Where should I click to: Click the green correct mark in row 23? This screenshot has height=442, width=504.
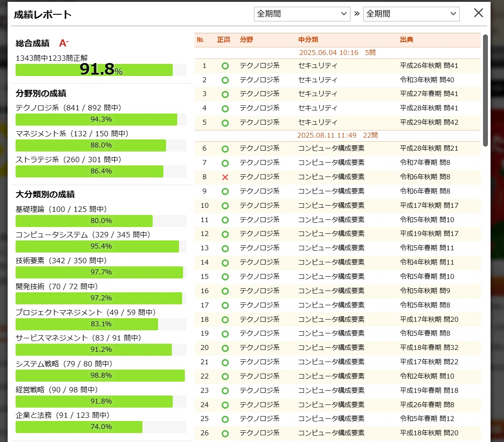click(225, 391)
